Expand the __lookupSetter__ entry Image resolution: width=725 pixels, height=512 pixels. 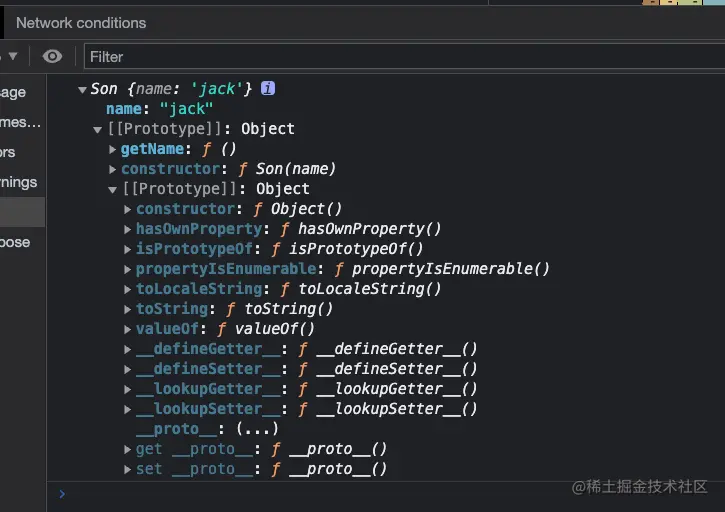128,409
